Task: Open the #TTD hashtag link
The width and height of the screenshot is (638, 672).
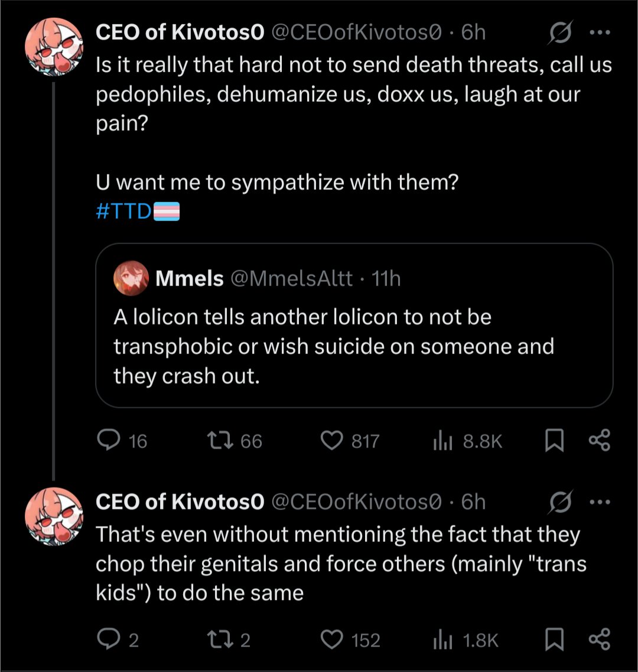Action: [x=124, y=211]
